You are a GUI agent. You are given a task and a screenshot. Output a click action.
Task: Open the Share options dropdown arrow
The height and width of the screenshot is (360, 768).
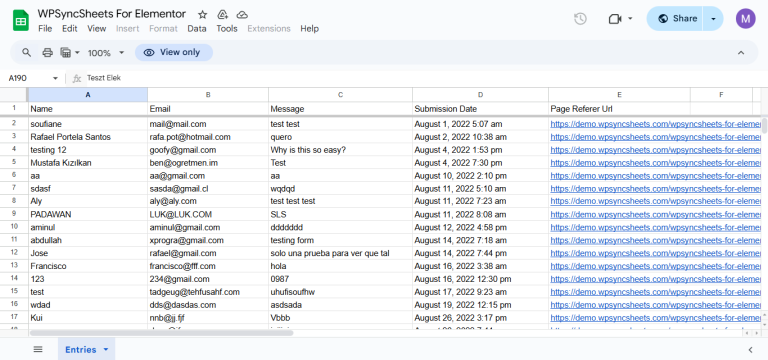(713, 19)
